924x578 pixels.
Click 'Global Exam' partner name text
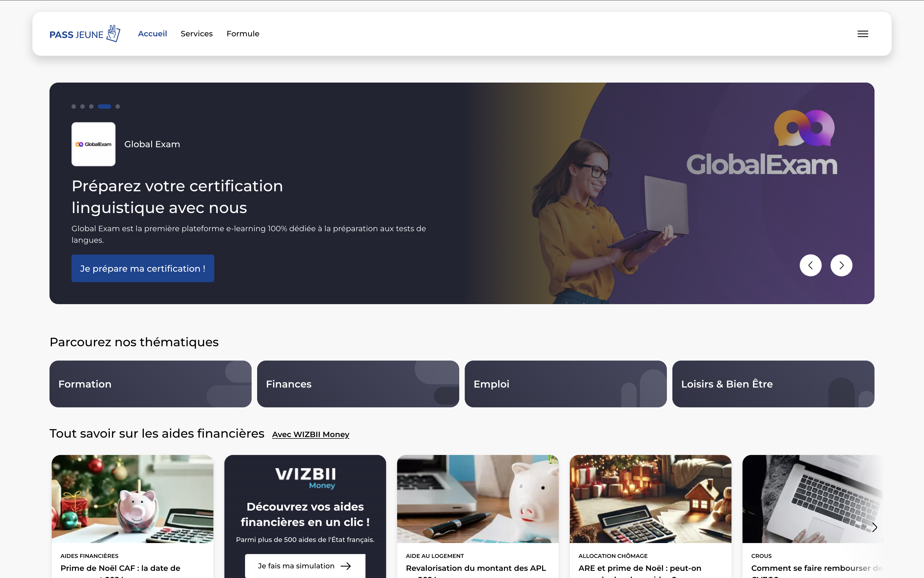(152, 144)
